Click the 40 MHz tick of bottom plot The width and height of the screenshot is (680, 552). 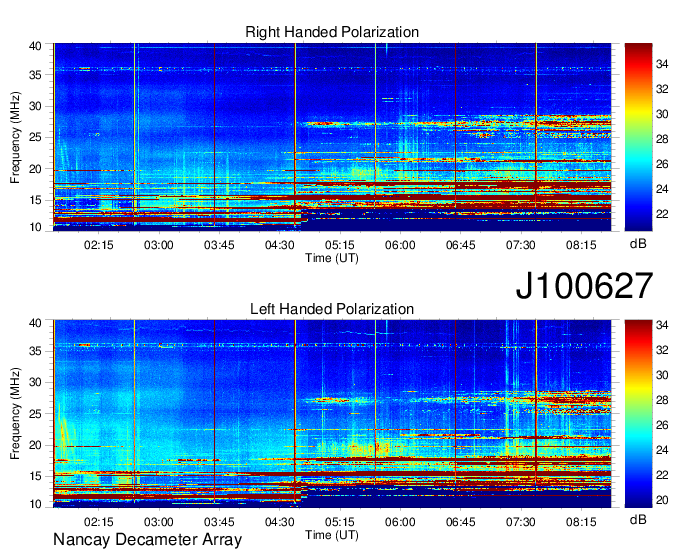(x=35, y=323)
